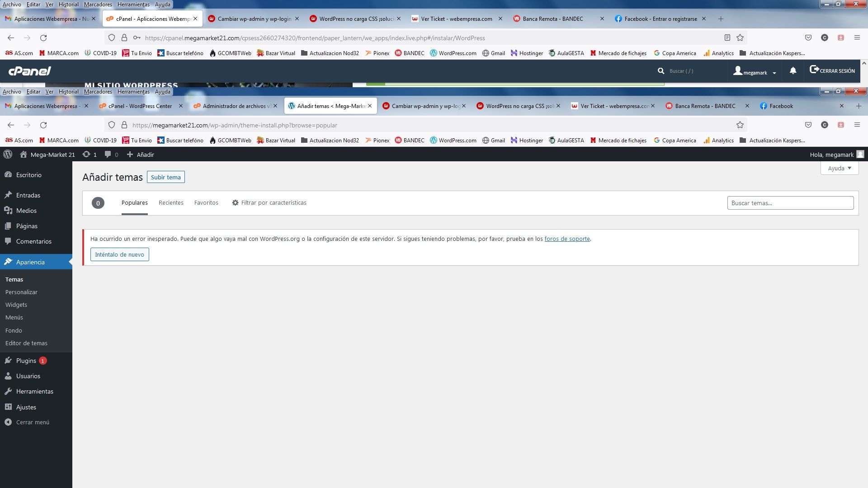Viewport: 868px width, 488px height.
Task: Click the megamark user avatar
Action: click(x=860, y=155)
